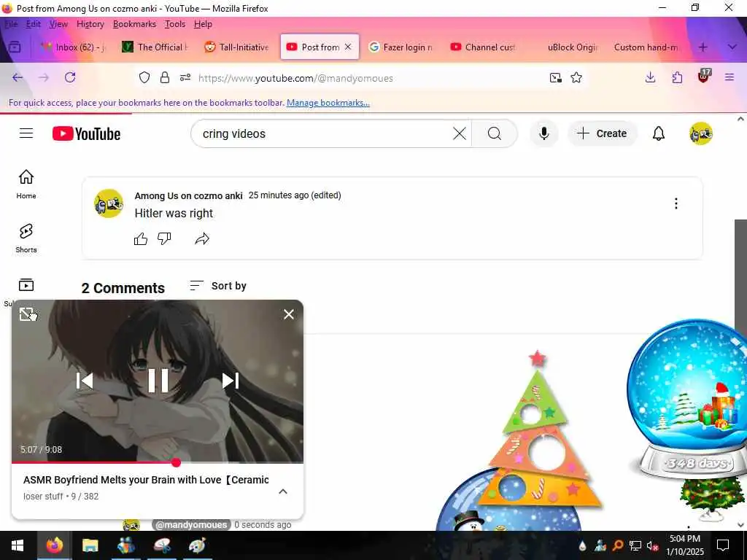Expand miniplayer to full watch page
The height and width of the screenshot is (560, 747).
tap(26, 314)
